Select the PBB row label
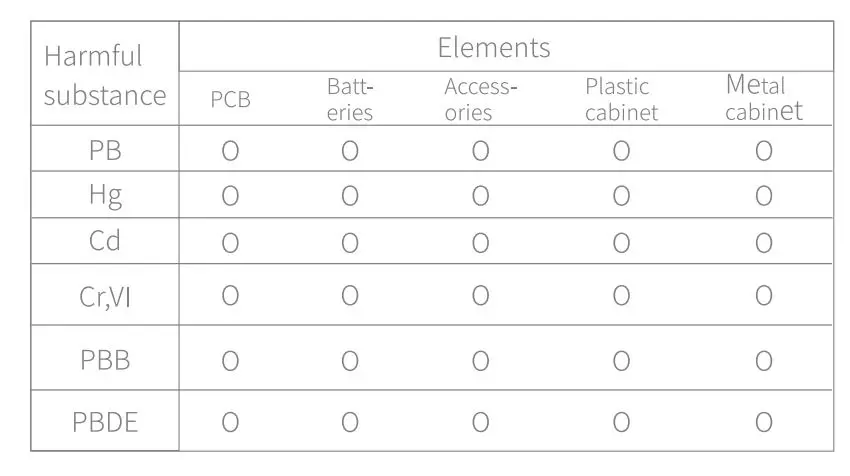Image resolution: width=850 pixels, height=476 pixels. 105,360
